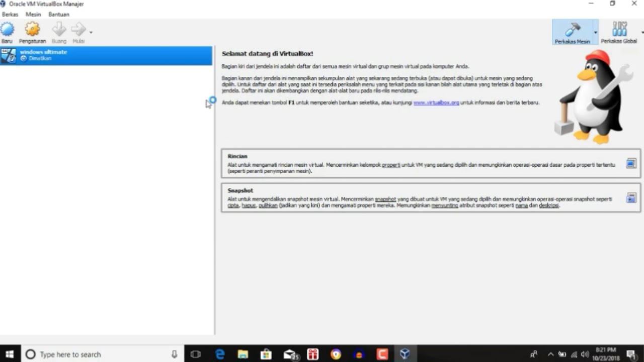The height and width of the screenshot is (362, 644).
Task: Open the Mesin menu
Action: [x=33, y=15]
